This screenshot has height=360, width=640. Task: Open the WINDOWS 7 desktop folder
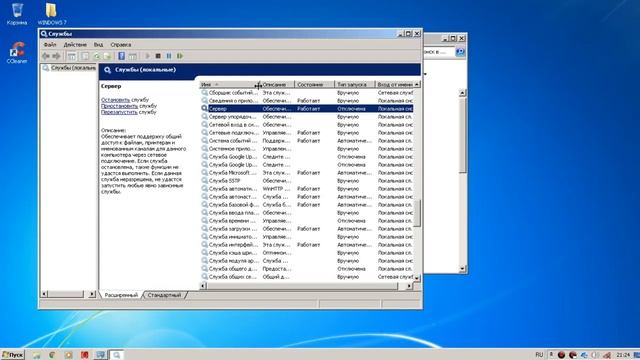pos(52,14)
